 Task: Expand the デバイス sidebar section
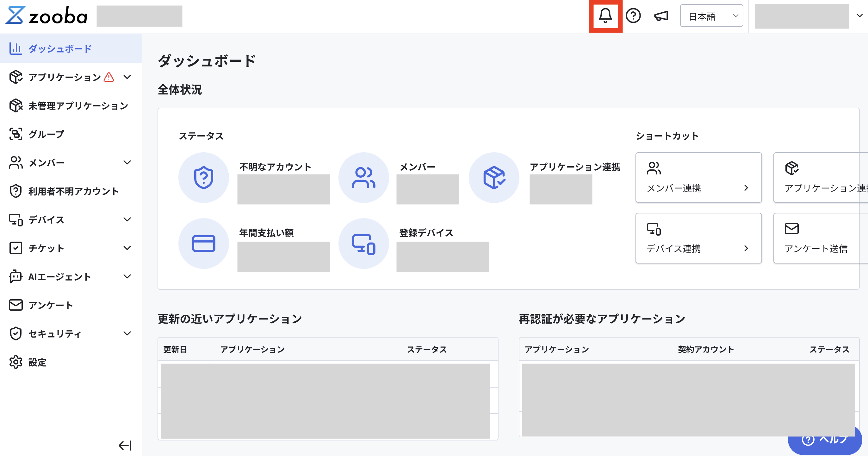pos(127,219)
